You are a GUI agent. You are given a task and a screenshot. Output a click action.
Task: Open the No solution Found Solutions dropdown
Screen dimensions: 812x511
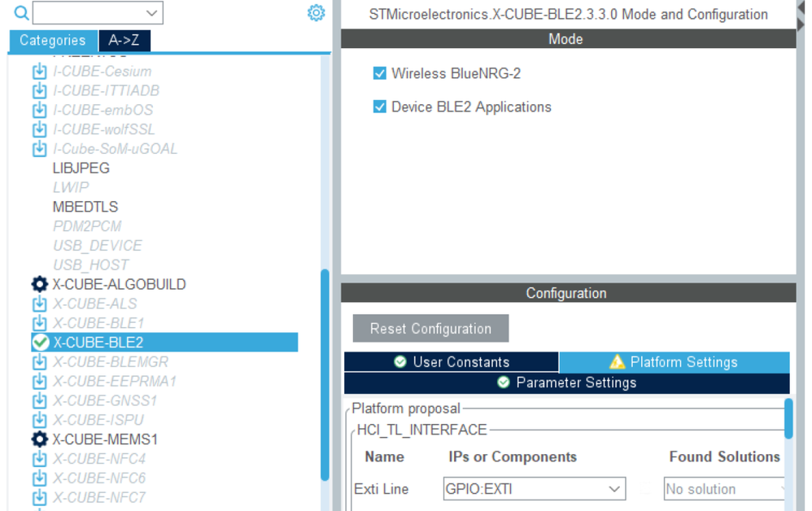tap(725, 489)
